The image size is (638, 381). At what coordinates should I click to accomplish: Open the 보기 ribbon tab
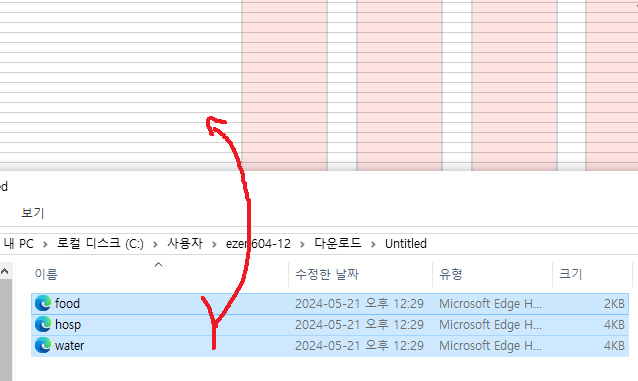(33, 213)
